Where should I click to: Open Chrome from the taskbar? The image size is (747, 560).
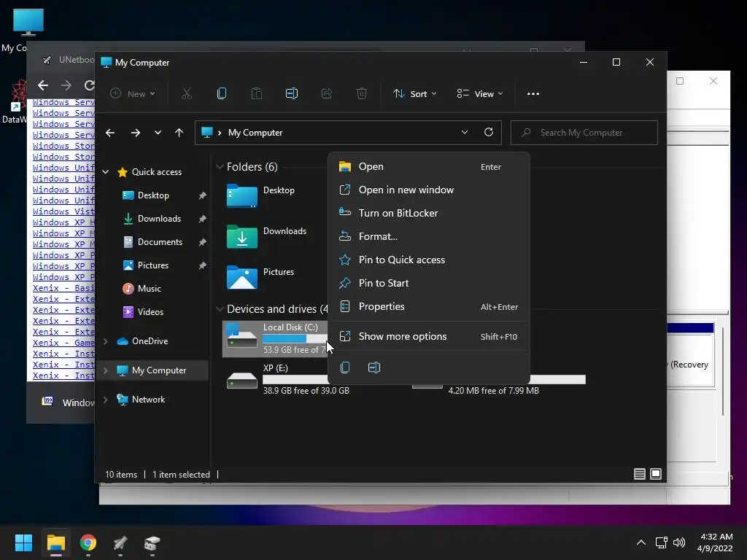point(88,542)
